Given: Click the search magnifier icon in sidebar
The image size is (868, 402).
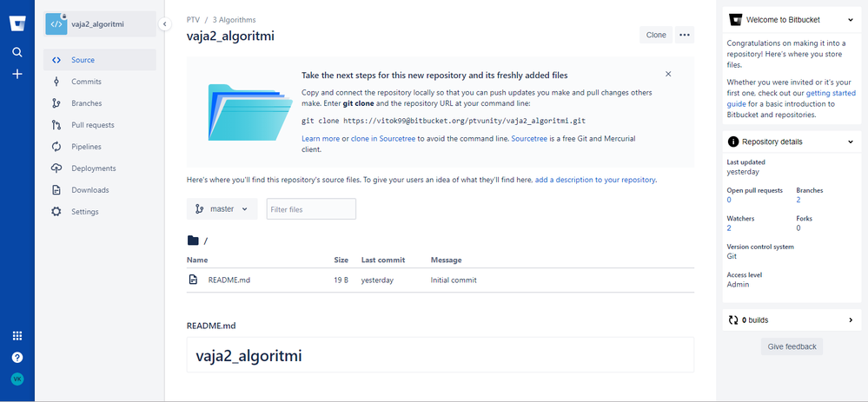Looking at the screenshot, I should coord(17,52).
